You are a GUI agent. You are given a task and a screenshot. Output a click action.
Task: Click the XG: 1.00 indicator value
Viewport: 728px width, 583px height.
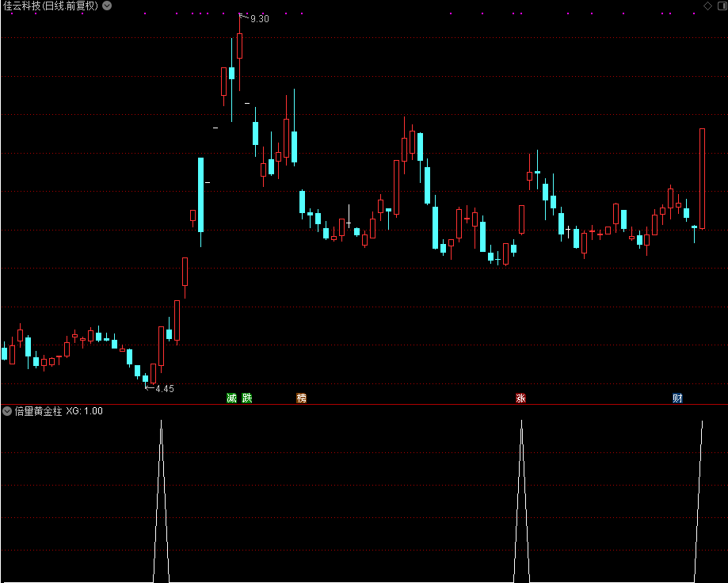tap(84, 411)
